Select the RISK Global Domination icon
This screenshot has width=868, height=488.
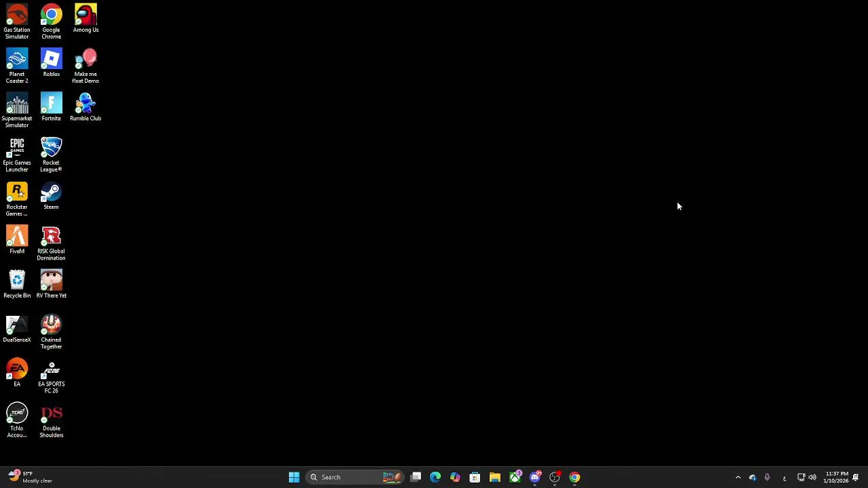[51, 243]
